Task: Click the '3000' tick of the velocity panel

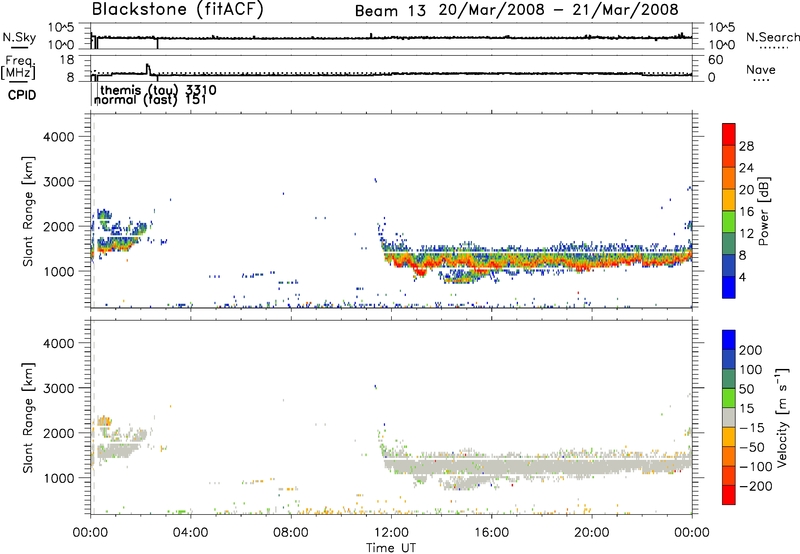Action: [59, 388]
